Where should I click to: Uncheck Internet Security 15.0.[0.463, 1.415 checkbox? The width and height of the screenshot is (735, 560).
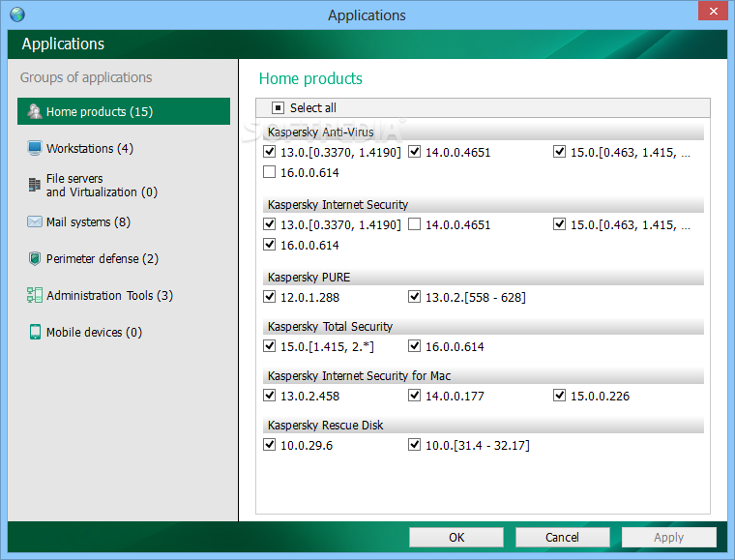point(559,224)
